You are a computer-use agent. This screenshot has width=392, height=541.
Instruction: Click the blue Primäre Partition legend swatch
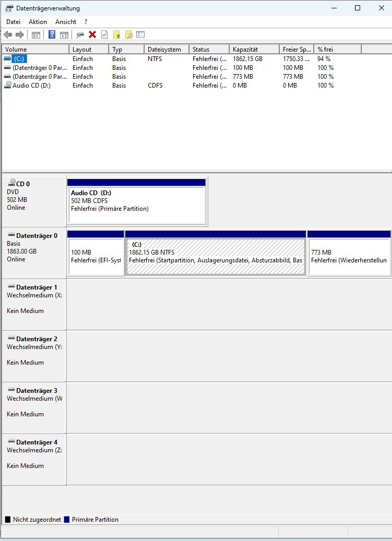67,519
